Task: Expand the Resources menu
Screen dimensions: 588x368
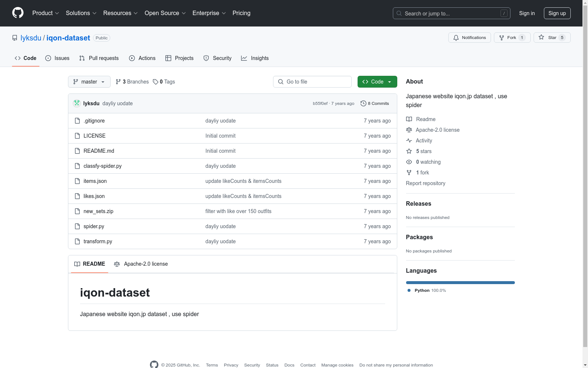Action: coord(121,13)
